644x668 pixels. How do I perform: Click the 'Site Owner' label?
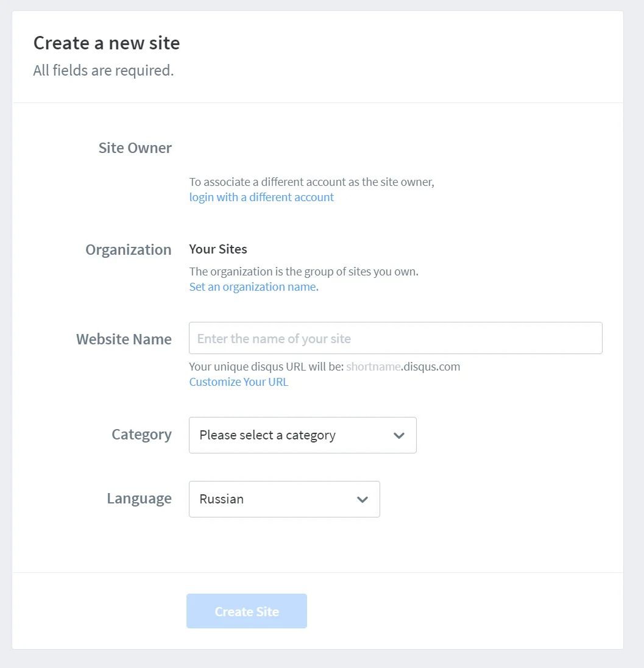pyautogui.click(x=135, y=148)
